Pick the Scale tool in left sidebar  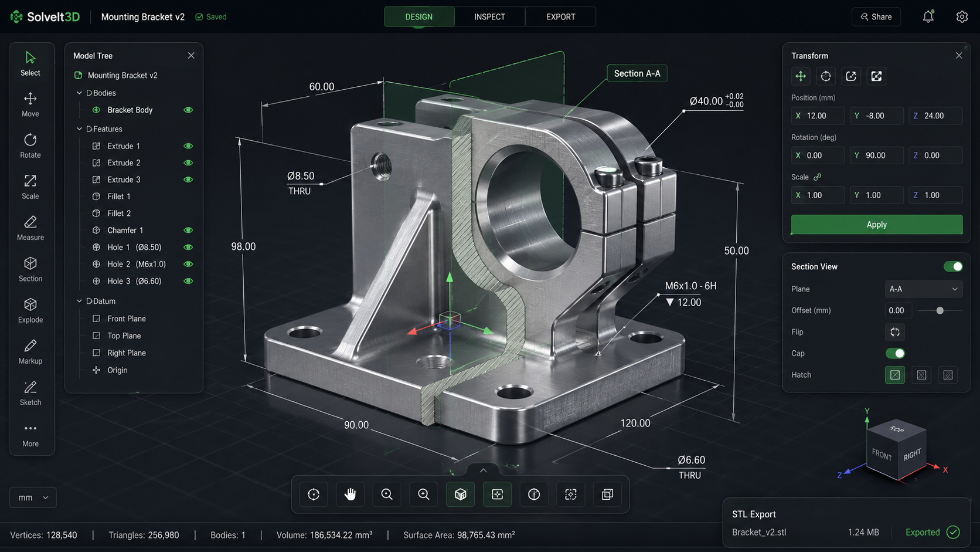30,187
